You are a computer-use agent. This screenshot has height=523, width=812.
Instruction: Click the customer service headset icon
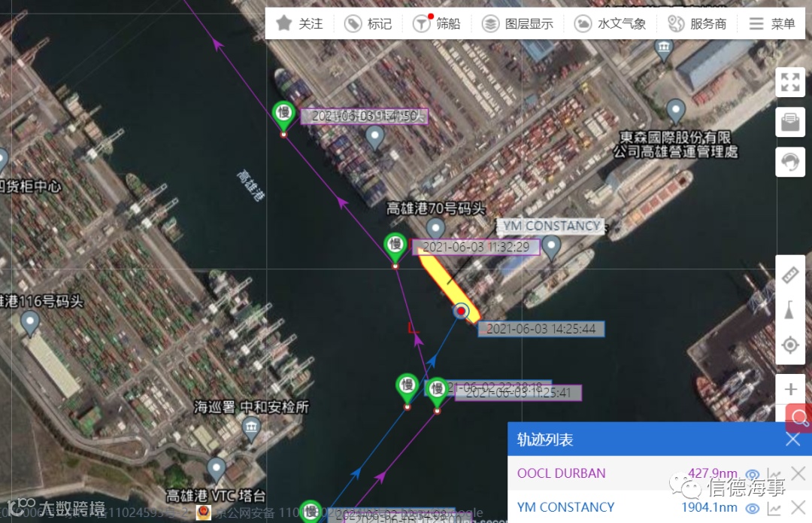click(x=790, y=162)
